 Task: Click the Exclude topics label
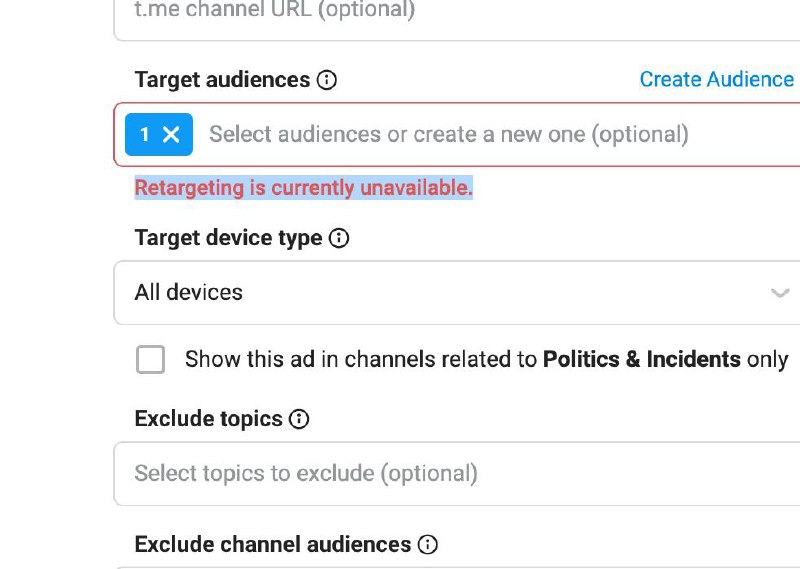(x=208, y=419)
